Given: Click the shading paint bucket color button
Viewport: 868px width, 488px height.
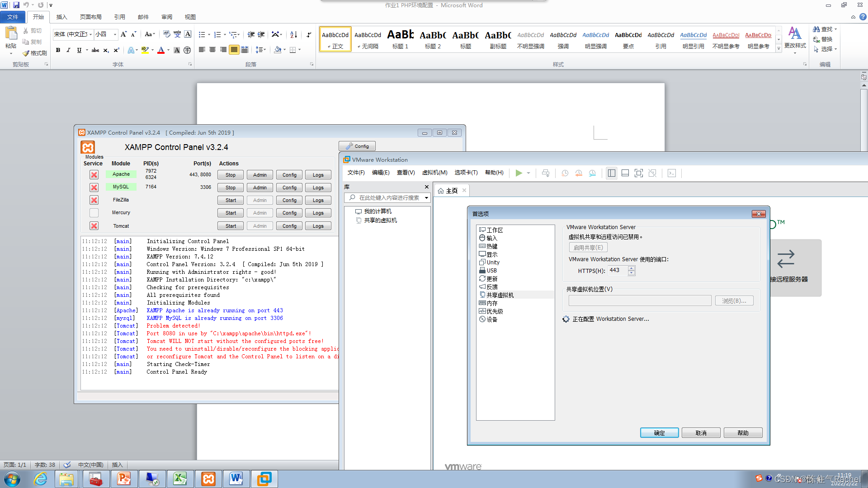Looking at the screenshot, I should coord(278,50).
